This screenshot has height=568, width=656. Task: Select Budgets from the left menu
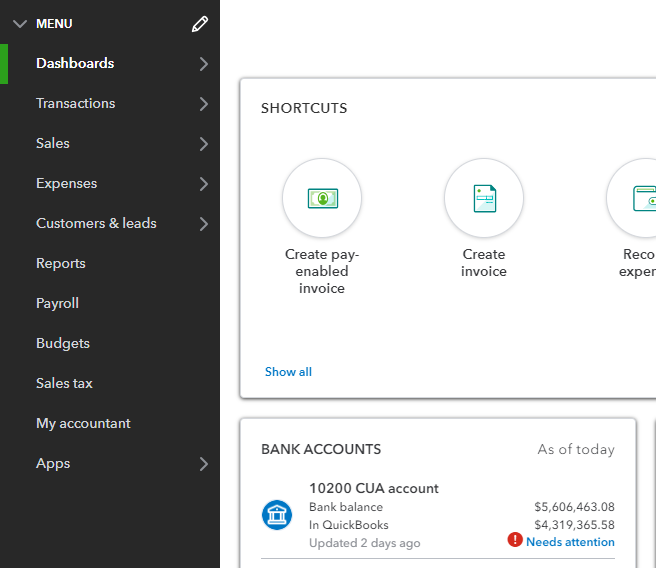(x=63, y=344)
